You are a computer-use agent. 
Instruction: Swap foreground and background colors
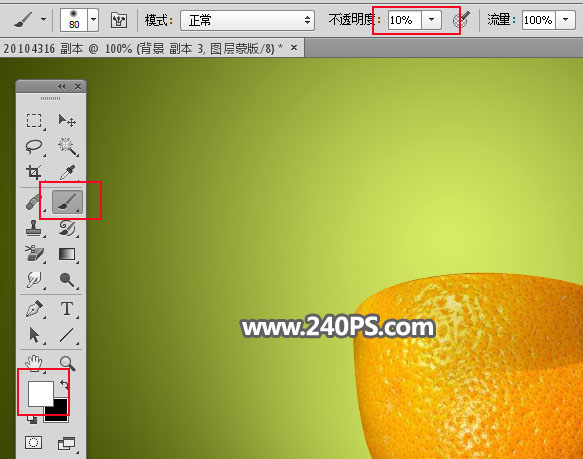click(x=64, y=385)
